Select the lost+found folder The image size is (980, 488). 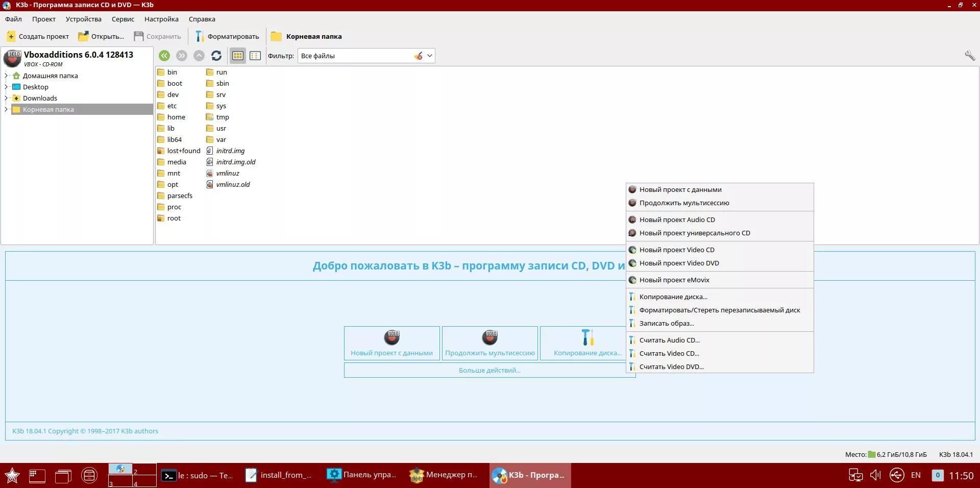(179, 151)
